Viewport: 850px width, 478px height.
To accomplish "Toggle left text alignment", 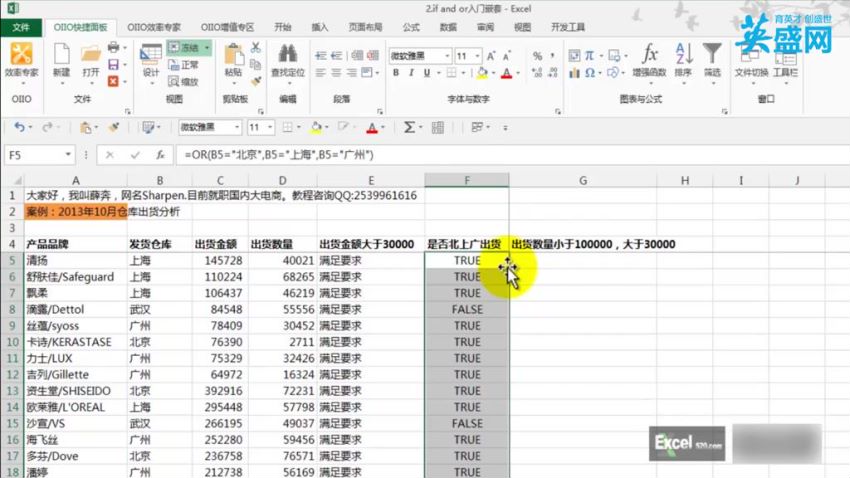I will (x=321, y=73).
